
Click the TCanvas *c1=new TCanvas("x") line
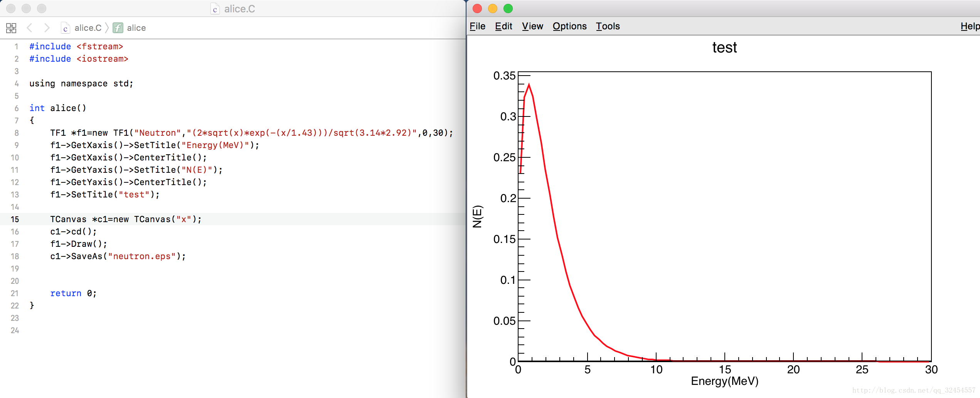tap(126, 219)
